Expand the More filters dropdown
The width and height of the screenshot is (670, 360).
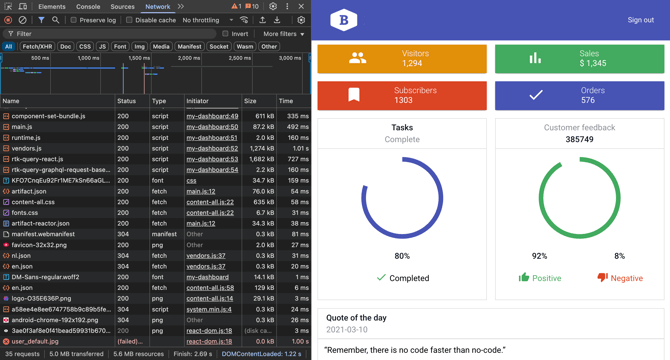click(x=284, y=34)
